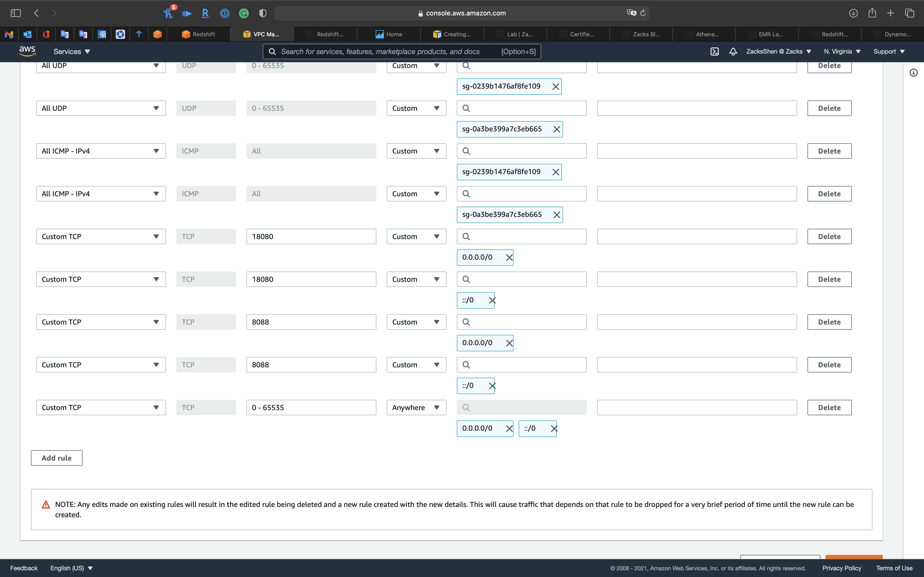Viewport: 924px width, 577px height.
Task: Remove the ::/0 tag from Anywhere rule
Action: point(554,429)
